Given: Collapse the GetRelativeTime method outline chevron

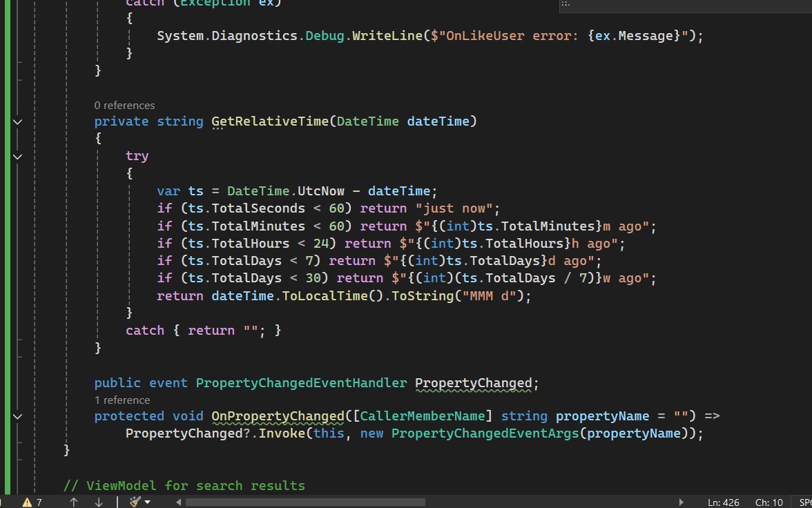Looking at the screenshot, I should [x=18, y=121].
